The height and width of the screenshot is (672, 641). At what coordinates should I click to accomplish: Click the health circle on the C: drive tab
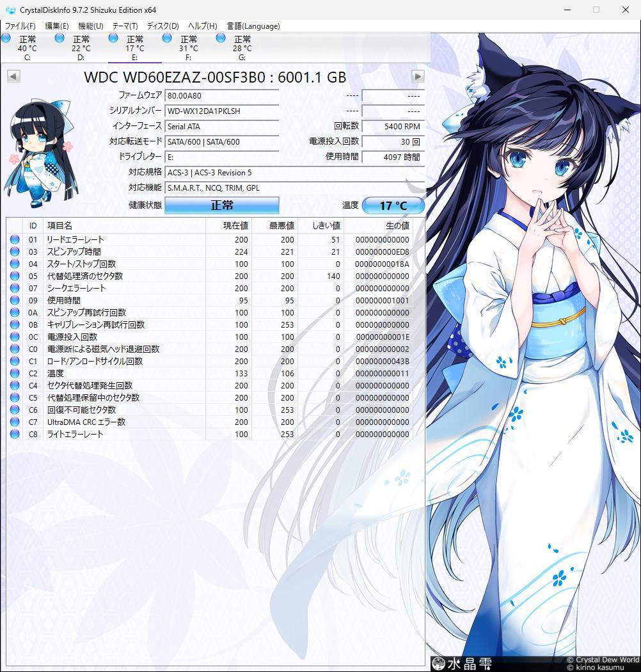pyautogui.click(x=6, y=38)
